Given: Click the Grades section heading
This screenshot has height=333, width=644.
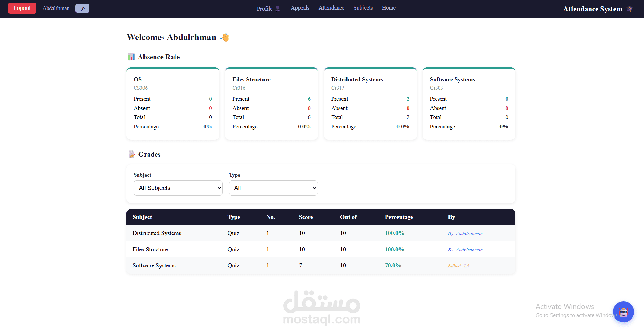Looking at the screenshot, I should tap(149, 154).
